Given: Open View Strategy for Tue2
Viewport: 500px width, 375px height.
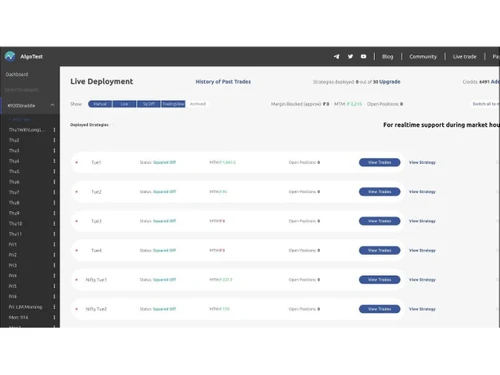Looking at the screenshot, I should 422,192.
